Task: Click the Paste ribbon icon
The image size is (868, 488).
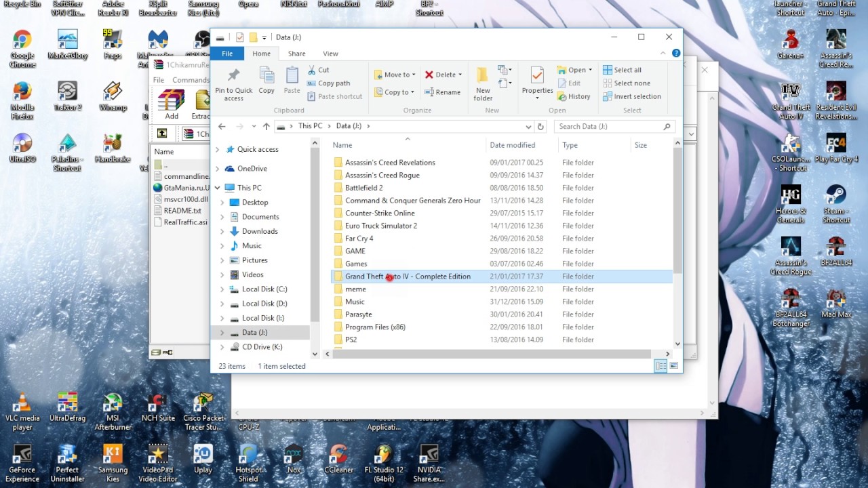Action: click(292, 76)
